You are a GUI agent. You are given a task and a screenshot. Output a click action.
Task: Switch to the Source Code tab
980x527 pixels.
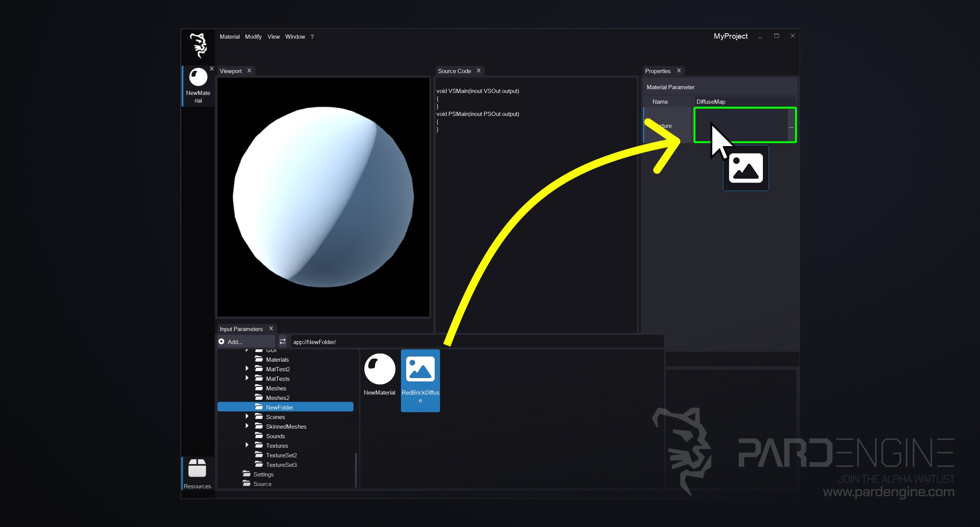click(454, 71)
